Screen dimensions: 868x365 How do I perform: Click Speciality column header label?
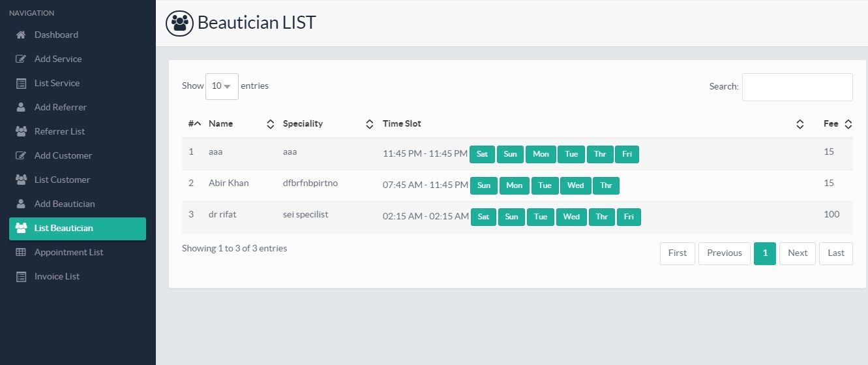point(303,123)
